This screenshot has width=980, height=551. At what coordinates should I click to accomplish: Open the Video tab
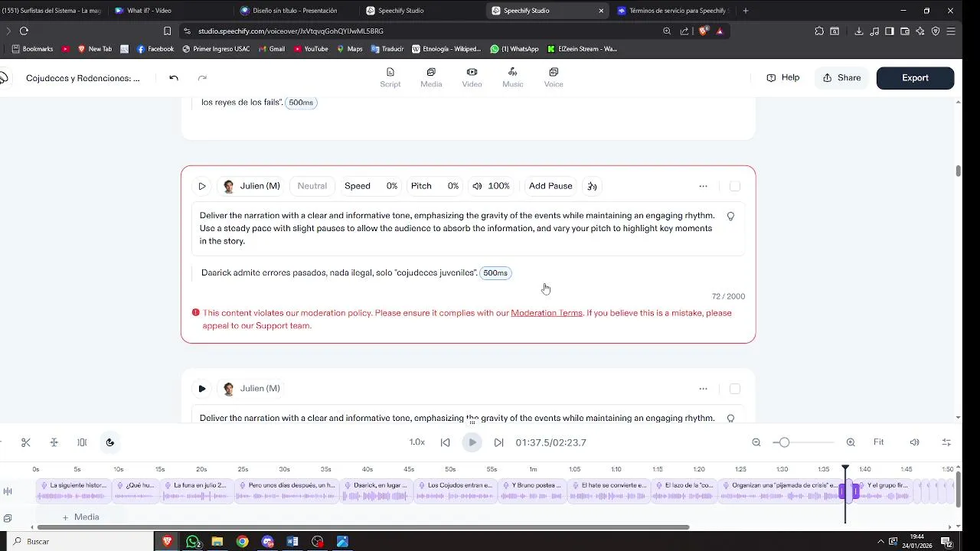[x=472, y=77]
